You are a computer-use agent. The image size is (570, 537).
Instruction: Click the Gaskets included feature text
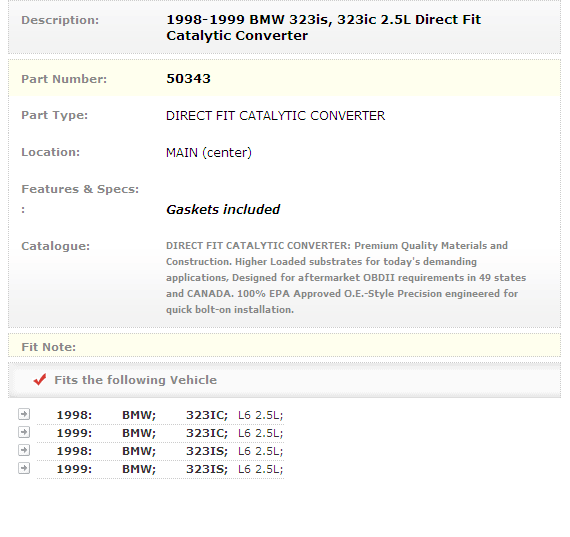coord(223,209)
